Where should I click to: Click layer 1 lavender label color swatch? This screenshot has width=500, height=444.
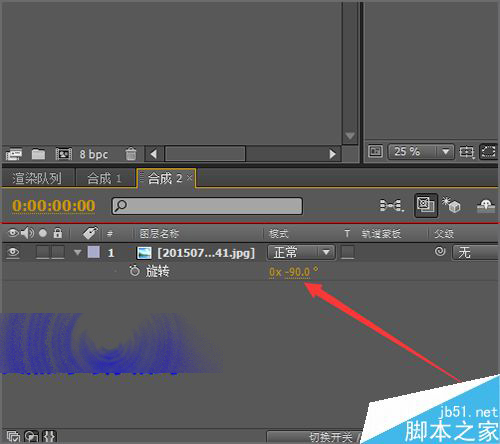pos(94,252)
